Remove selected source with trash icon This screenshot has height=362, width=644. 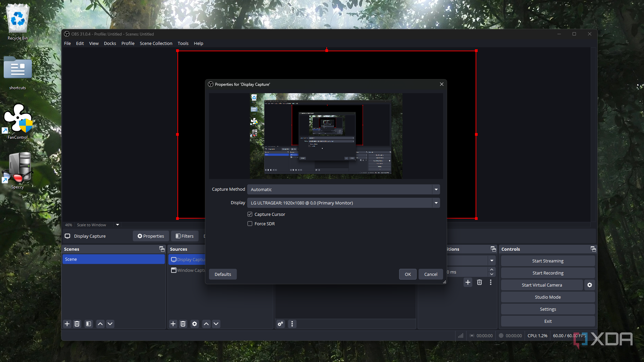pos(183,324)
